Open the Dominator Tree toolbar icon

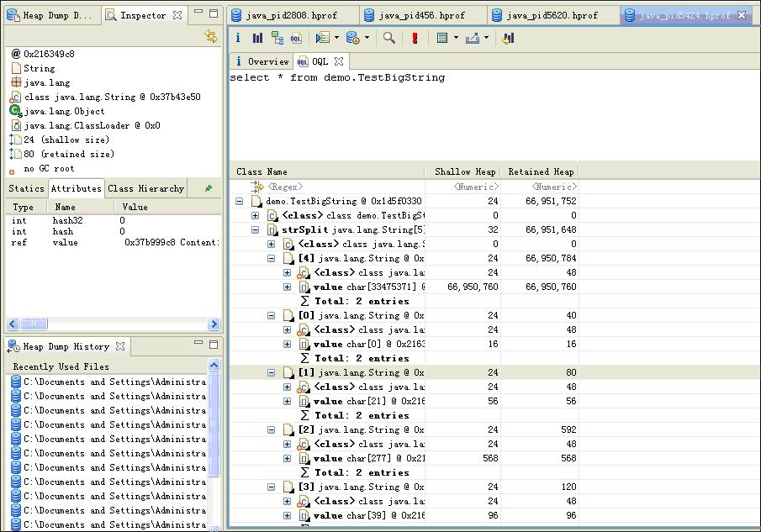click(277, 38)
